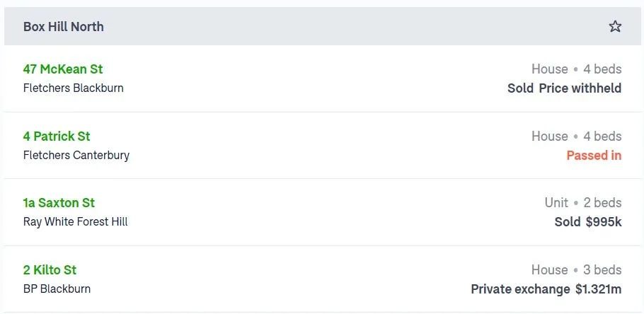Click the Sold Price withheld result

(x=564, y=88)
